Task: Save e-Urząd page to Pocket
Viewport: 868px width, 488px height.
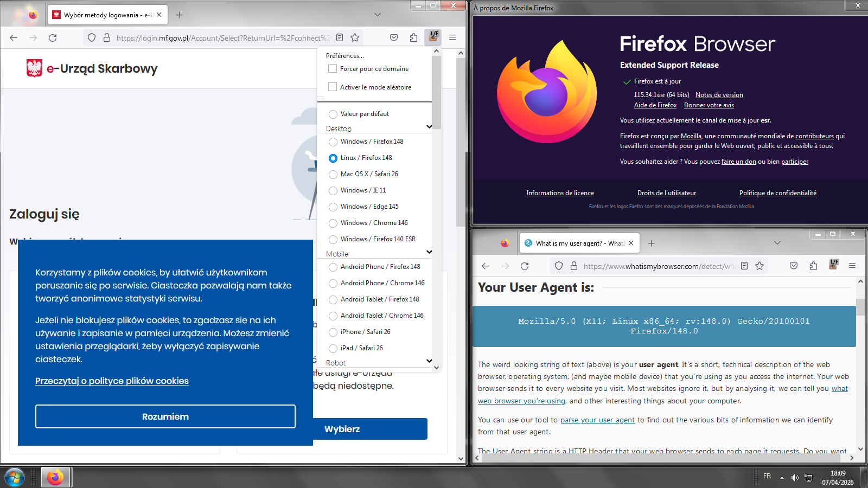Action: point(394,38)
